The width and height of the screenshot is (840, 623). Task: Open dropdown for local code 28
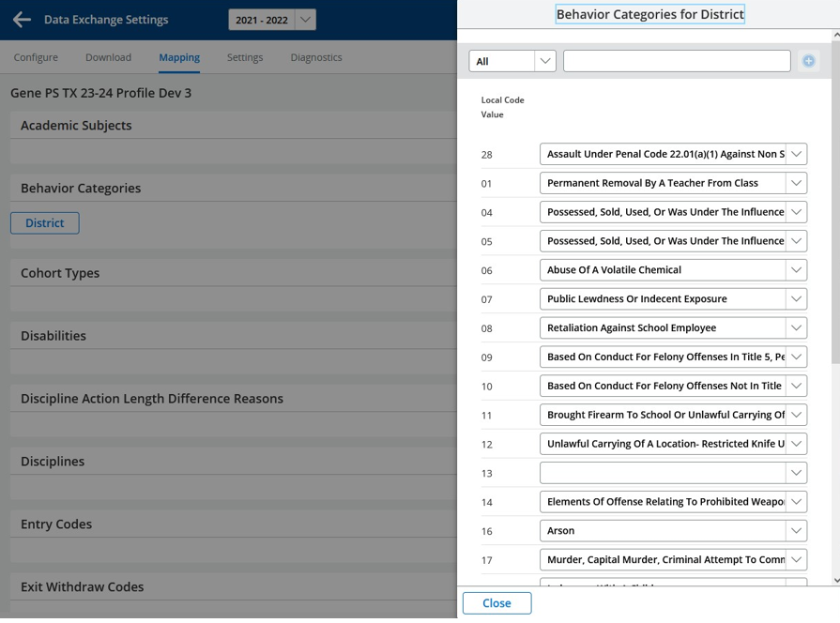(796, 154)
